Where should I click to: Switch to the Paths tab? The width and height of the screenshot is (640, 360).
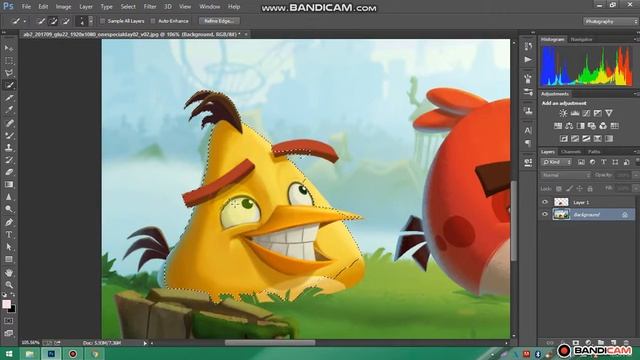coord(594,152)
